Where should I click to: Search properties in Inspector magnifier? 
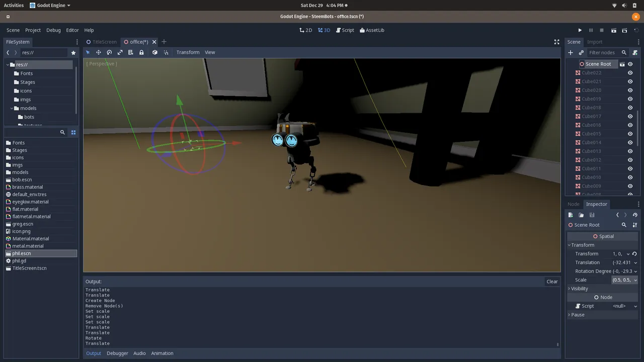pyautogui.click(x=624, y=225)
